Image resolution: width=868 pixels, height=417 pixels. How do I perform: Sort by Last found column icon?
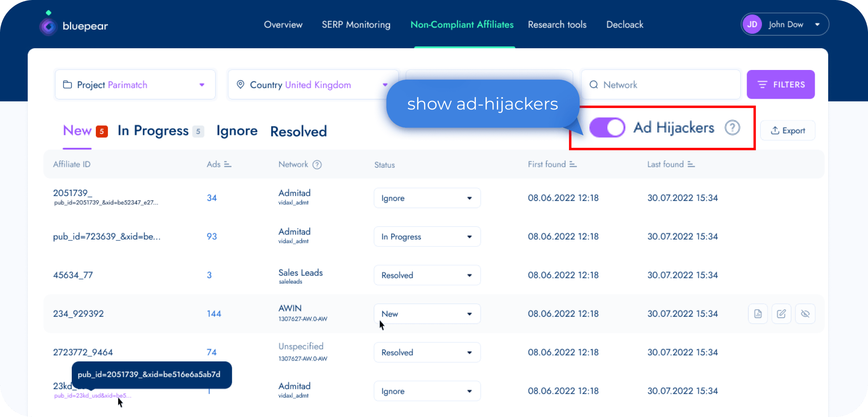pos(691,164)
